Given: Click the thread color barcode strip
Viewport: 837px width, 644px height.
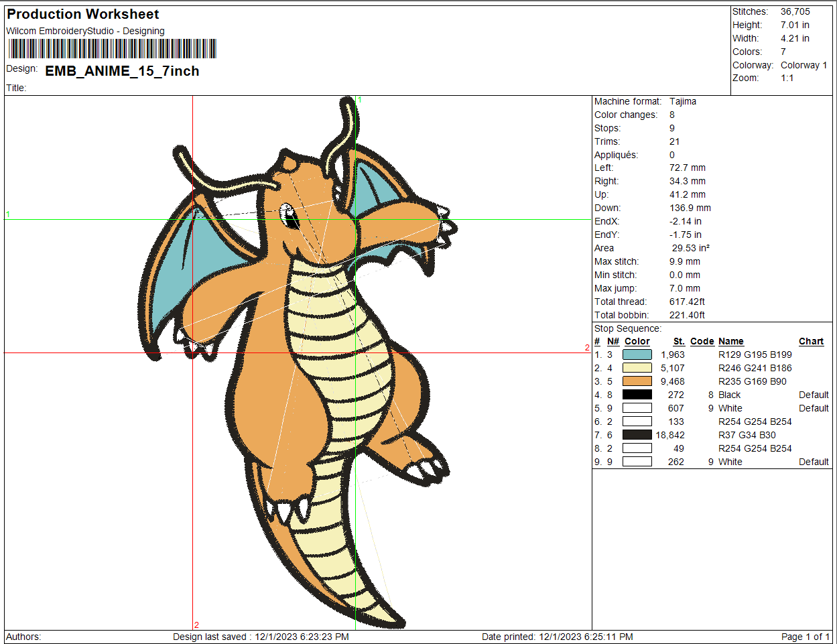Looking at the screenshot, I should 112,49.
